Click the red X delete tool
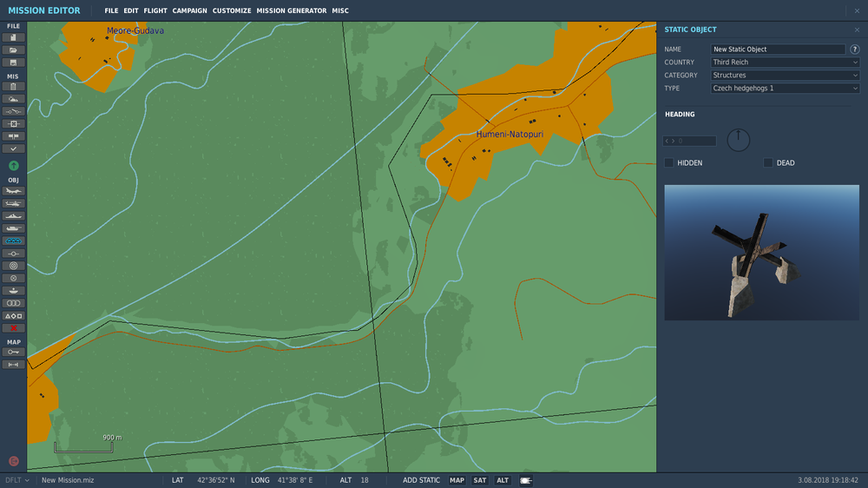The image size is (868, 488). (13, 328)
